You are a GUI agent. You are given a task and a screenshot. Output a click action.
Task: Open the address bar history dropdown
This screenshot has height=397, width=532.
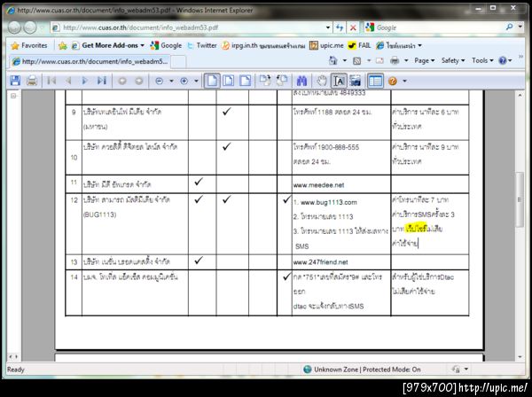328,27
